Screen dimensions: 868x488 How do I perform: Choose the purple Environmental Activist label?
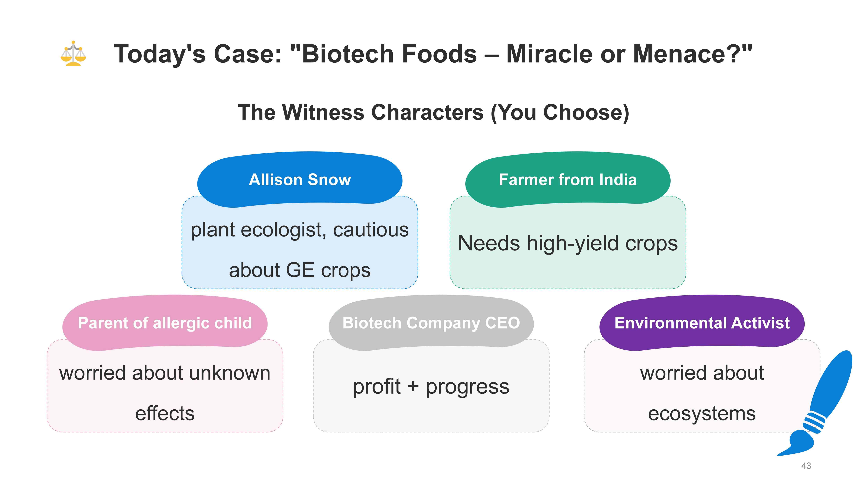[x=702, y=323]
